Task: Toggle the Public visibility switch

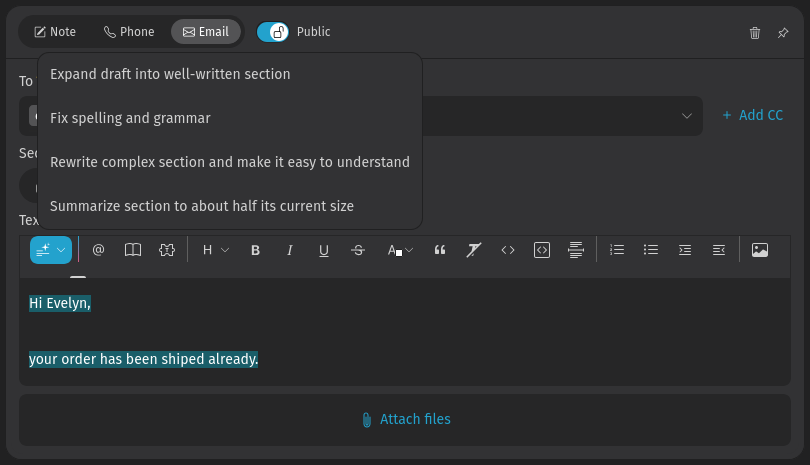Action: coord(273,32)
